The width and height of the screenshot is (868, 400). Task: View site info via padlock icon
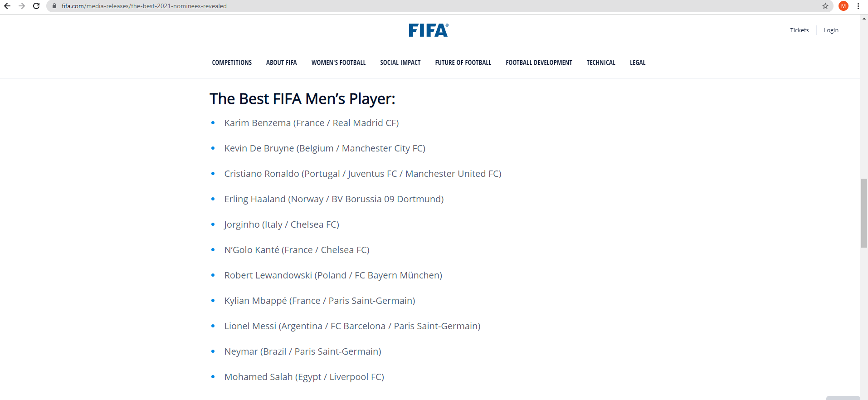54,6
